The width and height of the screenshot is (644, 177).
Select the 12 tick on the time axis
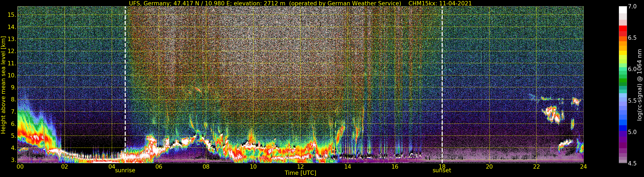pyautogui.click(x=300, y=166)
